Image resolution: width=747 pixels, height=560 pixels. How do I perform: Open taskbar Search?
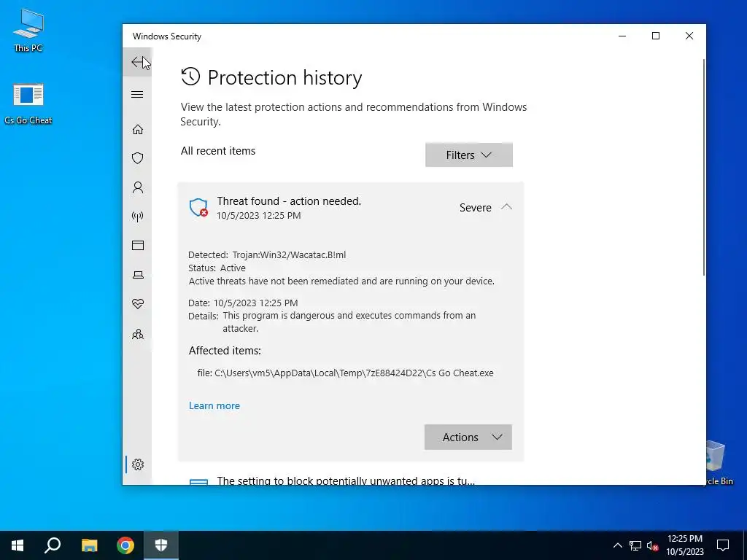[x=53, y=545]
